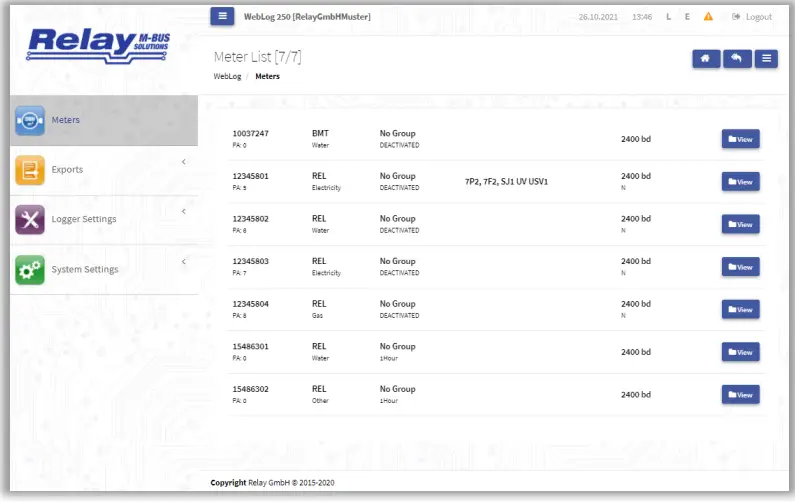The width and height of the screenshot is (795, 502).
Task: View meter 12345801
Action: click(740, 182)
